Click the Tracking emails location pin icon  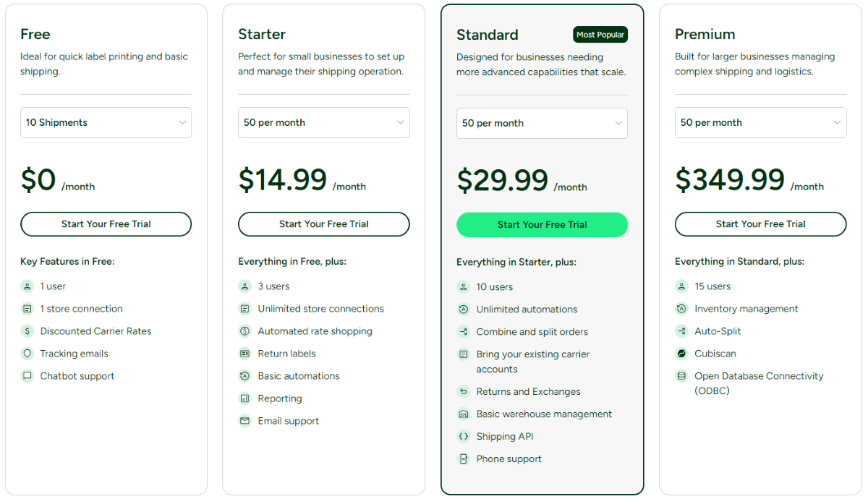click(x=27, y=354)
